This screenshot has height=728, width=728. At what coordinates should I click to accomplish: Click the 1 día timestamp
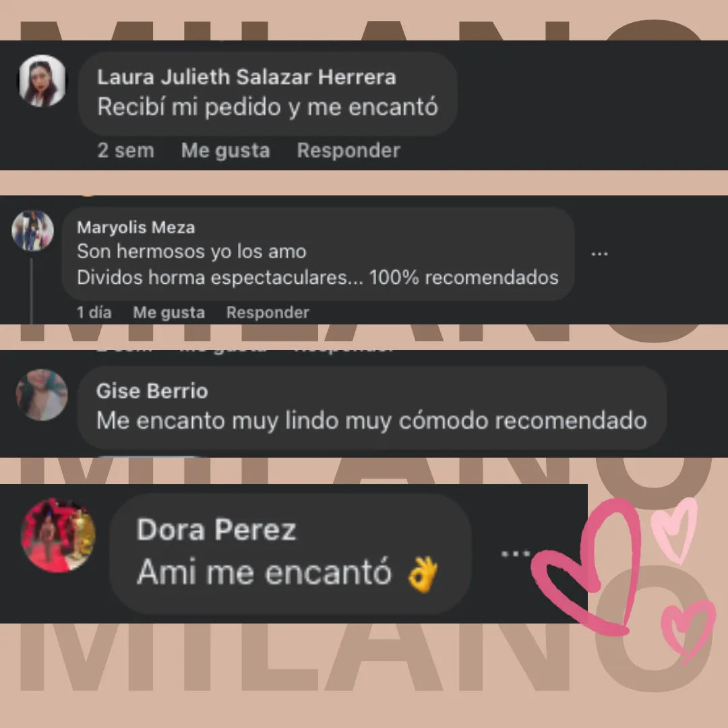pos(94,313)
